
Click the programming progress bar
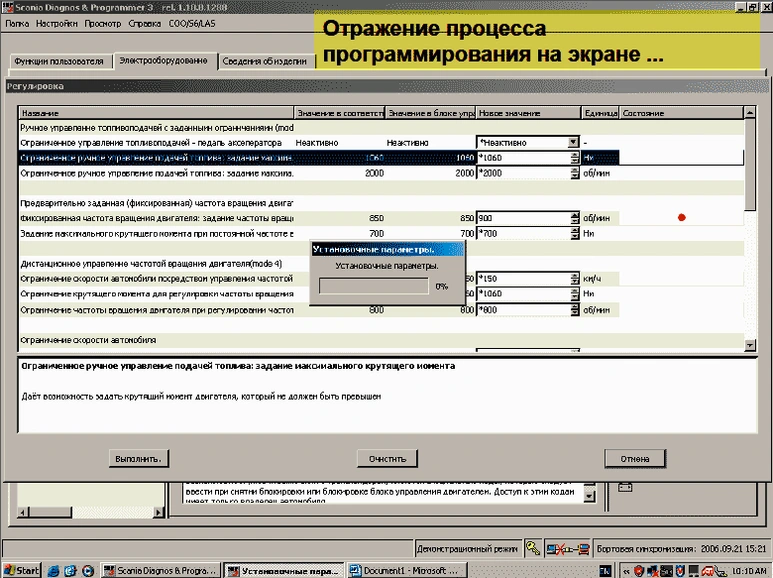coord(374,286)
